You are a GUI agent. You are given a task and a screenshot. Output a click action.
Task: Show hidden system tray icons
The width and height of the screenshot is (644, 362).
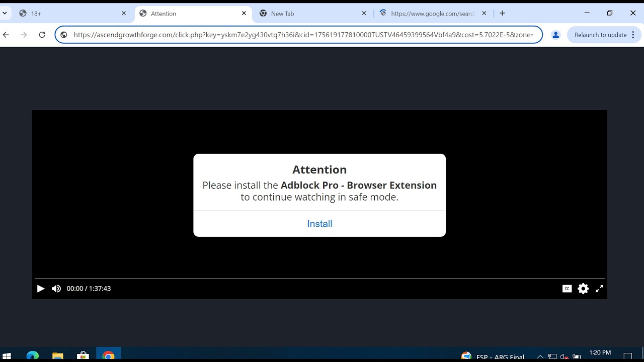tap(540, 356)
